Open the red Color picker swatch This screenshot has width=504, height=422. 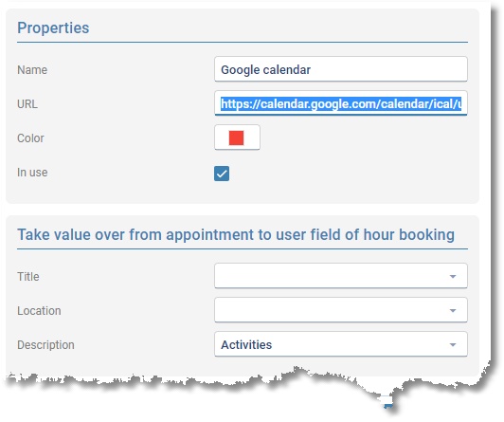pyautogui.click(x=237, y=138)
